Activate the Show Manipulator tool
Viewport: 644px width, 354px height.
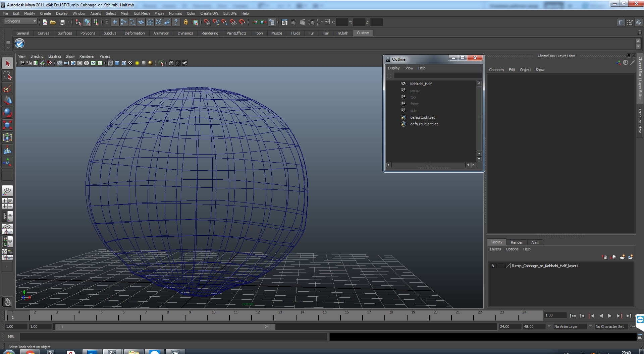[7, 162]
